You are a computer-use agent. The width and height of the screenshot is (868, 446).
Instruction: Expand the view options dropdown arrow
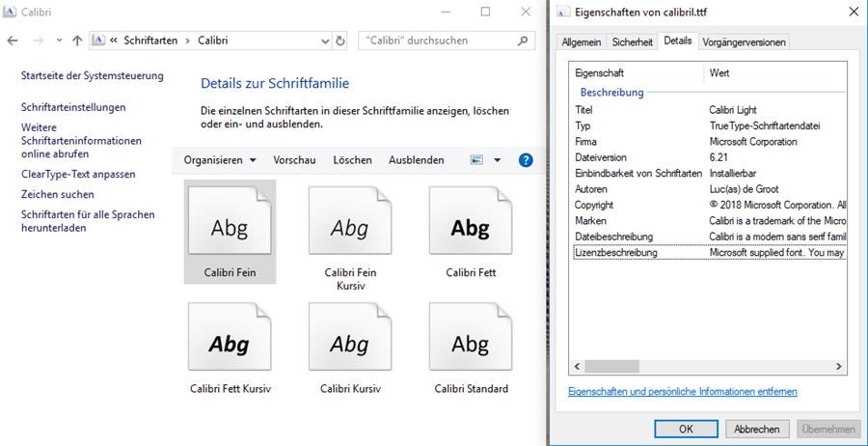498,160
